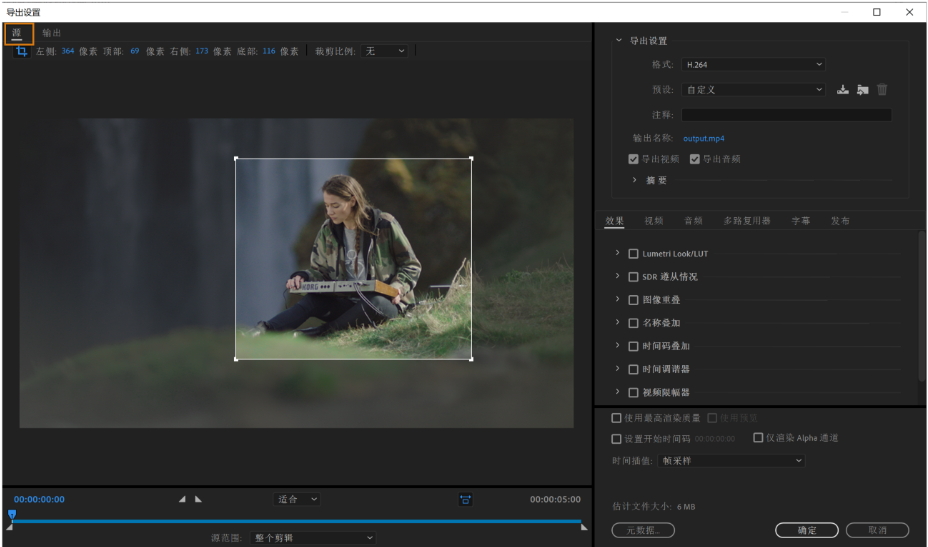Screen dimensions: 928x547
Task: Enable 视频限幅器 checkbox
Action: pyautogui.click(x=633, y=392)
